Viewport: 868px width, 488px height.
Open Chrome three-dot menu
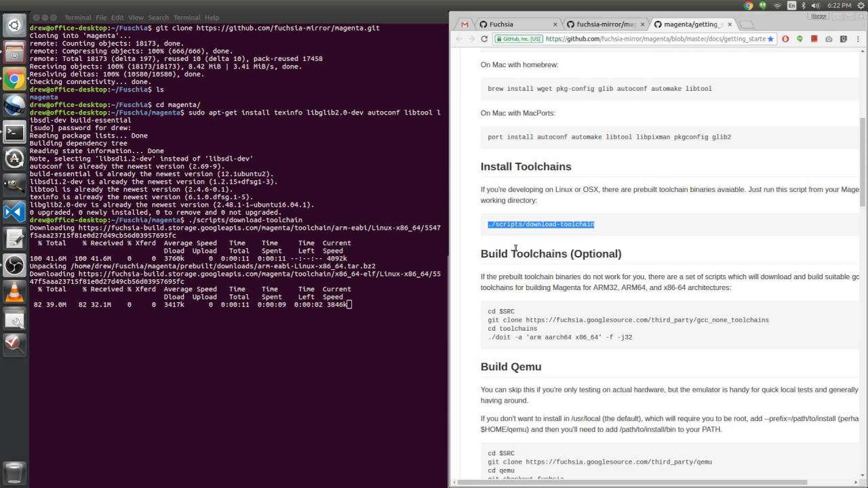coord(858,39)
